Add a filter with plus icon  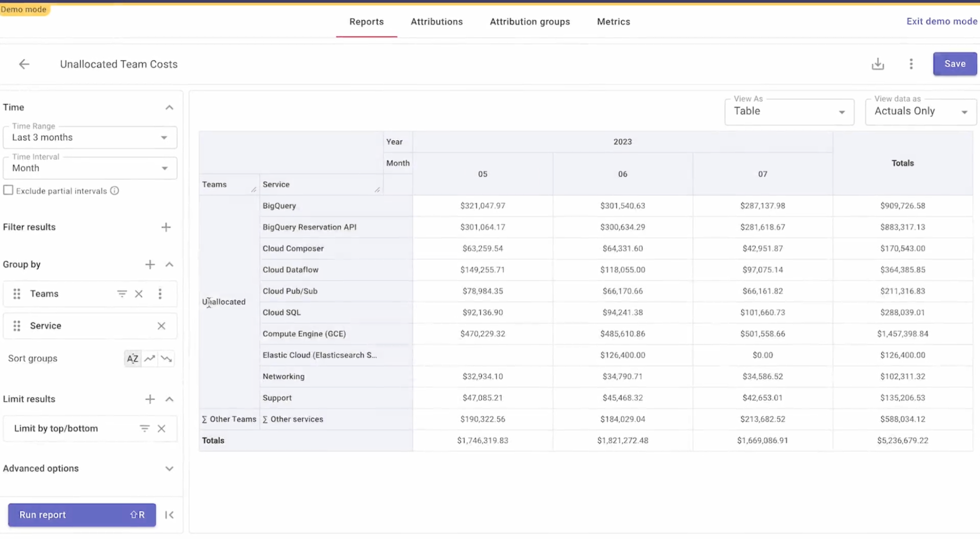tap(166, 227)
